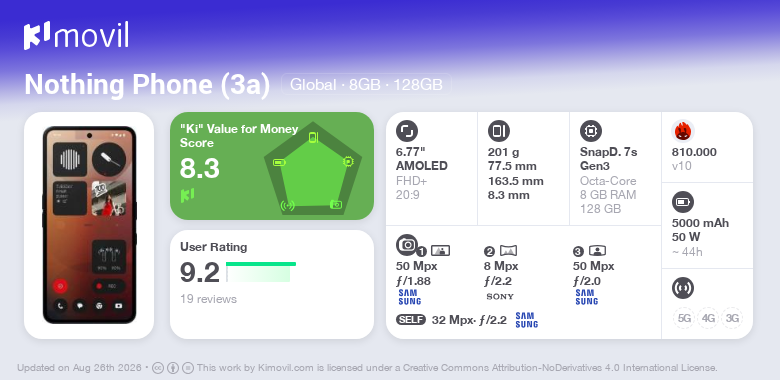
Task: Click the ultra-wide camera icon numbered 2
Action: 508,251
